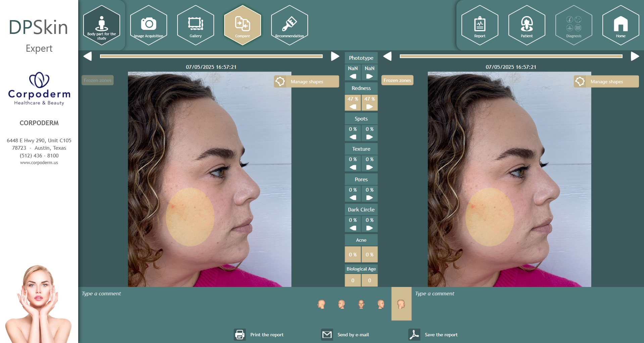
Task: Open the Patient hexagon
Action: coord(527,25)
